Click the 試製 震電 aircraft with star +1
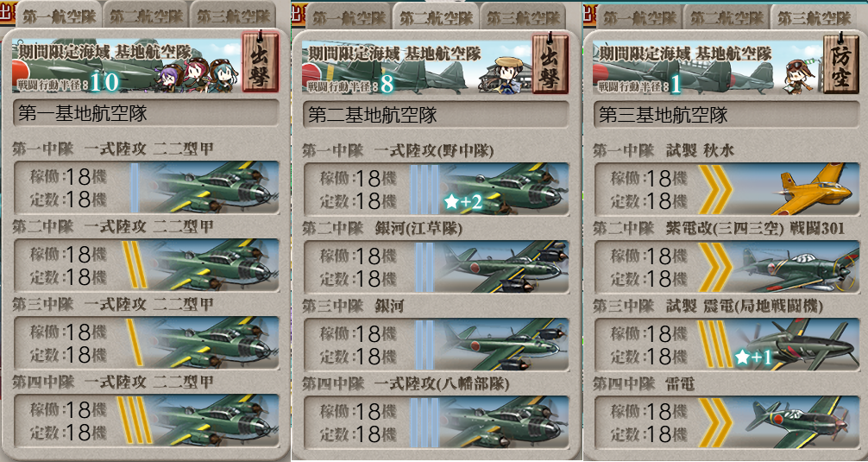 [796, 344]
